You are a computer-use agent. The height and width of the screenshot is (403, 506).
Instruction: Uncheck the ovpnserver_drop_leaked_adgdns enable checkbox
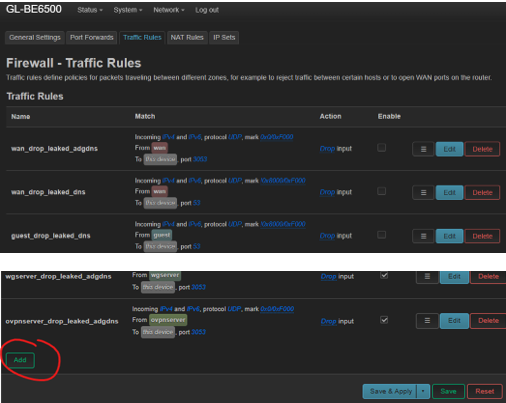[384, 320]
